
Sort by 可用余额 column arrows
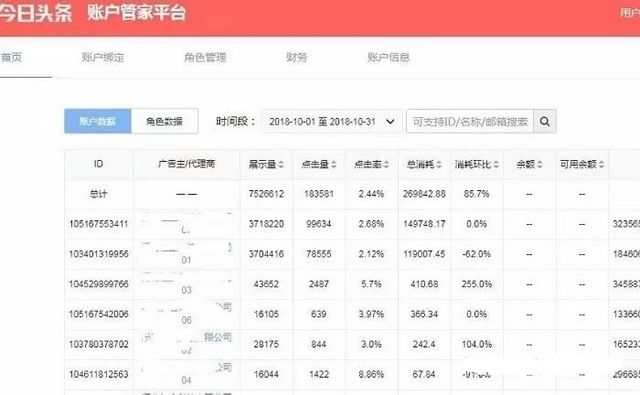[x=602, y=164]
